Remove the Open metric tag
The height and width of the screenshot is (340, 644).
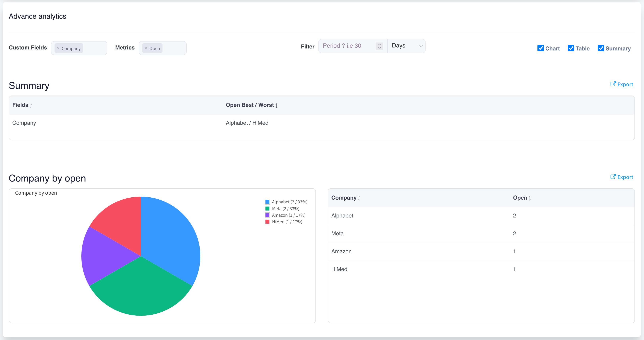pos(146,48)
